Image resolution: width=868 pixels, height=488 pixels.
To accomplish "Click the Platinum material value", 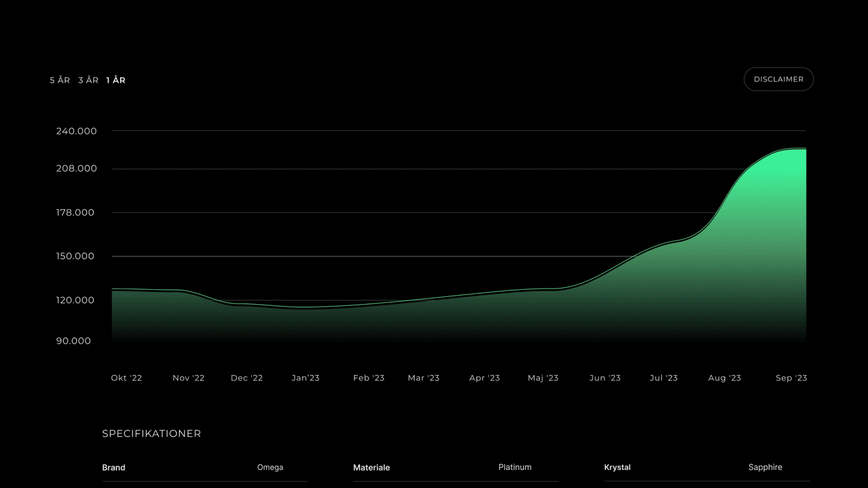I will [x=515, y=467].
